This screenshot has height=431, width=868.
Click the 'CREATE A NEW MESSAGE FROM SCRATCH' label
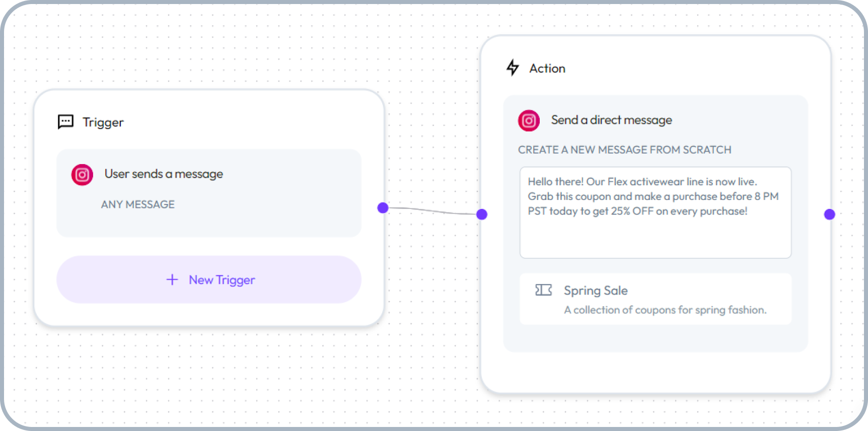624,150
